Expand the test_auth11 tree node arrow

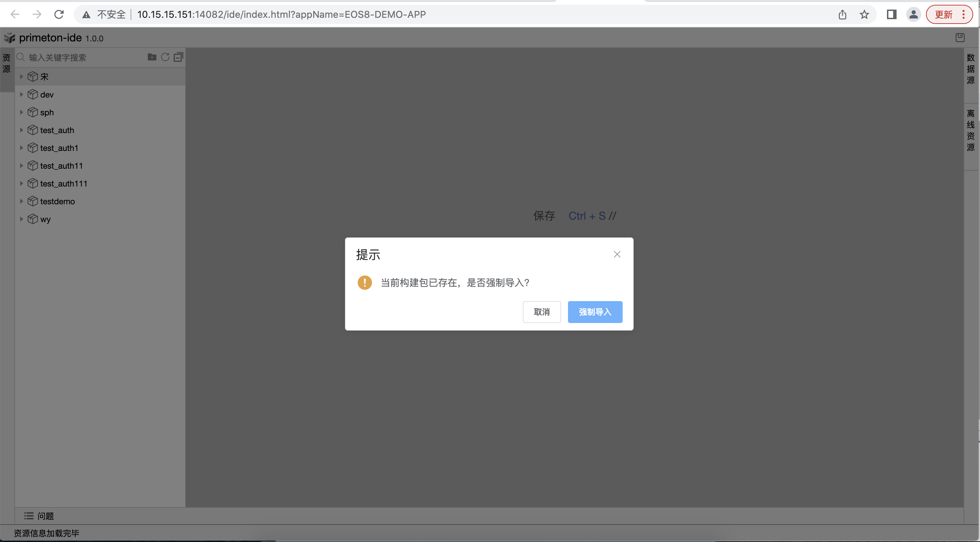pyautogui.click(x=22, y=166)
